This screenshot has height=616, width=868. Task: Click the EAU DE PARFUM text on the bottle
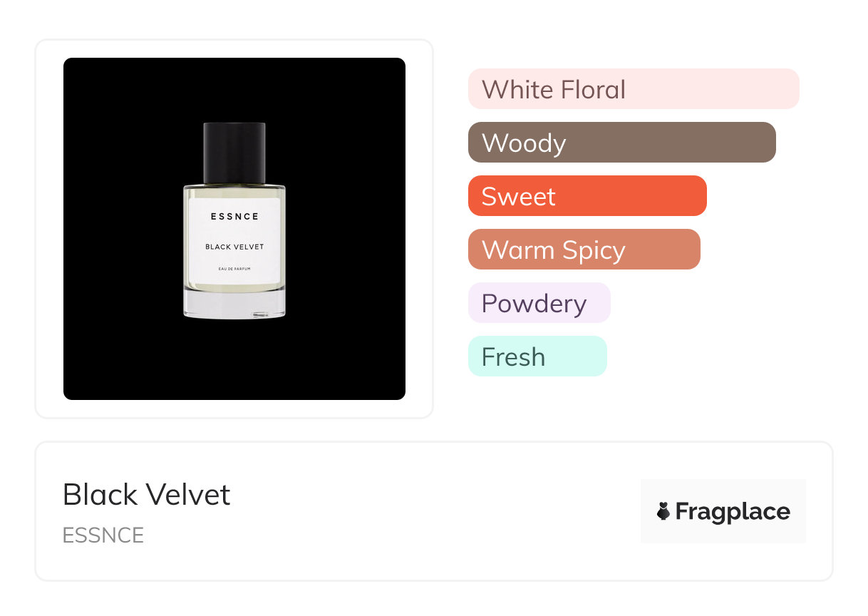pyautogui.click(x=234, y=269)
